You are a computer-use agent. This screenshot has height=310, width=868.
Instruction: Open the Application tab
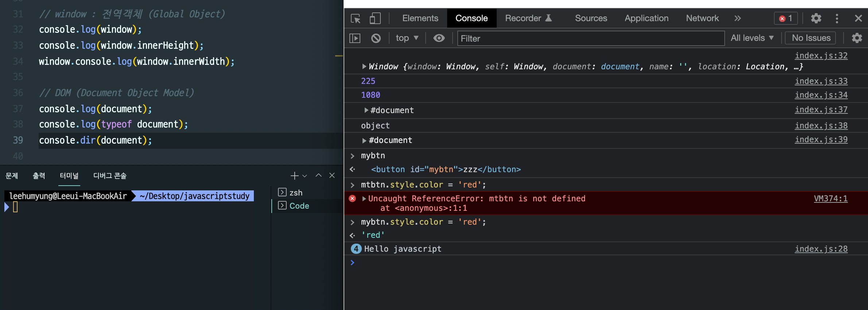click(x=646, y=18)
